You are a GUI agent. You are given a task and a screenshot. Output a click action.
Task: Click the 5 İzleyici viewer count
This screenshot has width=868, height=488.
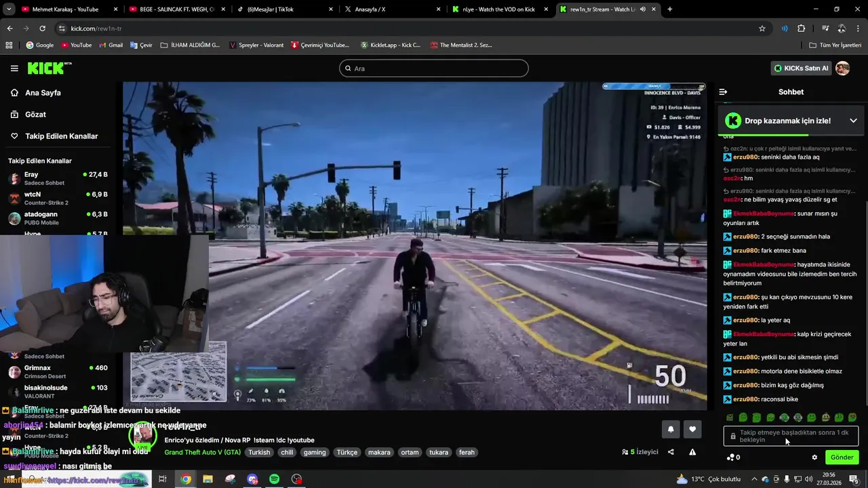click(x=640, y=452)
